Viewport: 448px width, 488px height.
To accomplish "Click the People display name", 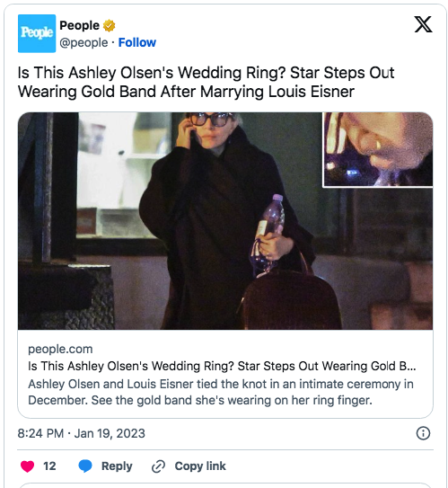I will pyautogui.click(x=79, y=25).
